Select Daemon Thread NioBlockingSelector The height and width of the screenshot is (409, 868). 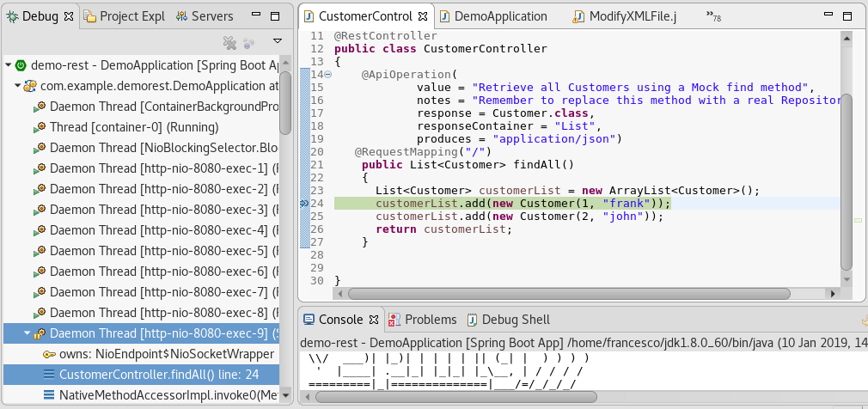155,148
